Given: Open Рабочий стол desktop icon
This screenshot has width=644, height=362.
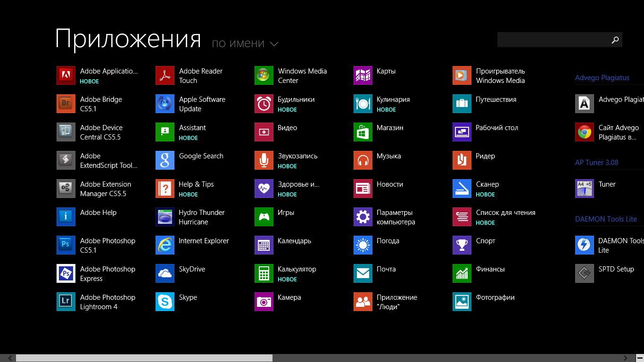Looking at the screenshot, I should point(462,132).
